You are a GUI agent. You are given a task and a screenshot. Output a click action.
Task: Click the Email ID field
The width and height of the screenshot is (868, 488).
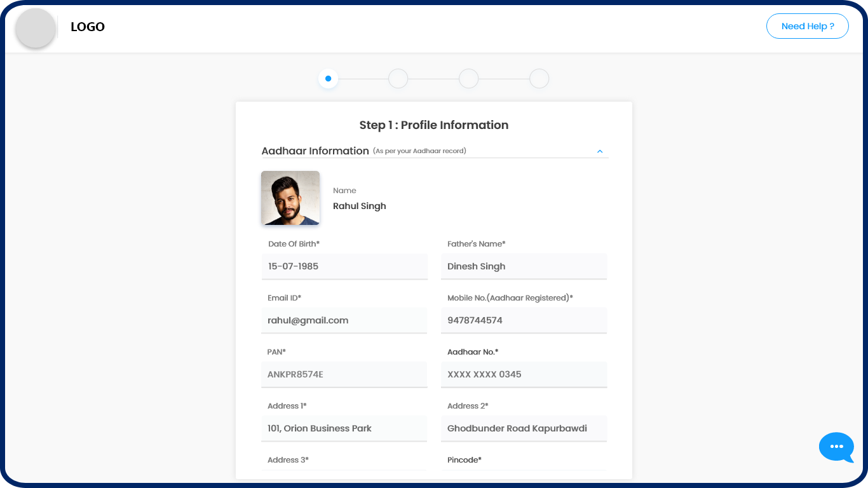[344, 320]
